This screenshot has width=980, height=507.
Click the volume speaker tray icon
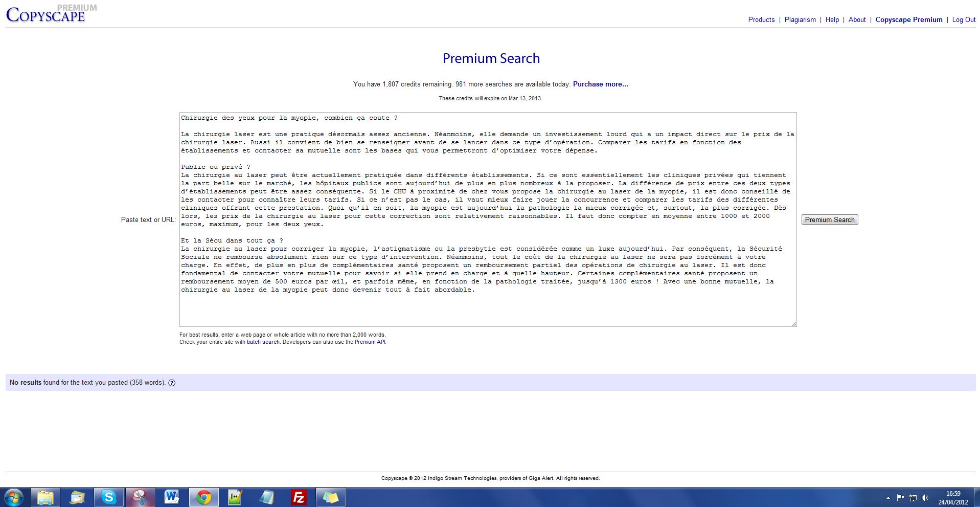coord(925,497)
